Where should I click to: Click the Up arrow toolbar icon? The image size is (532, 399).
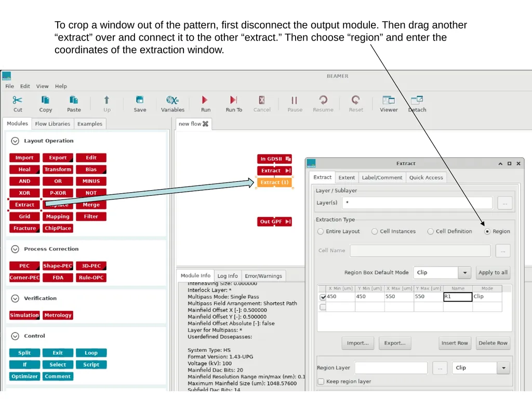point(107,100)
